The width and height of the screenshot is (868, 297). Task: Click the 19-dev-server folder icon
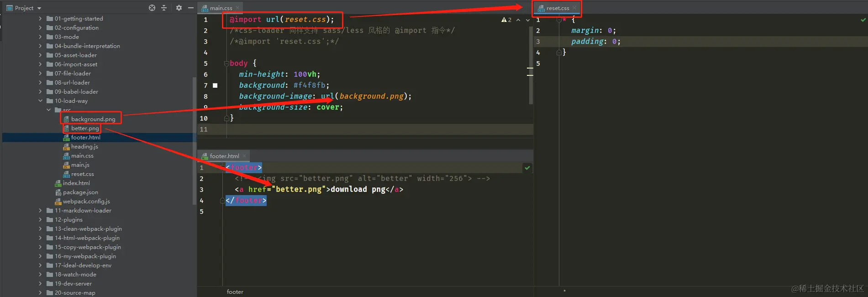[x=50, y=284]
